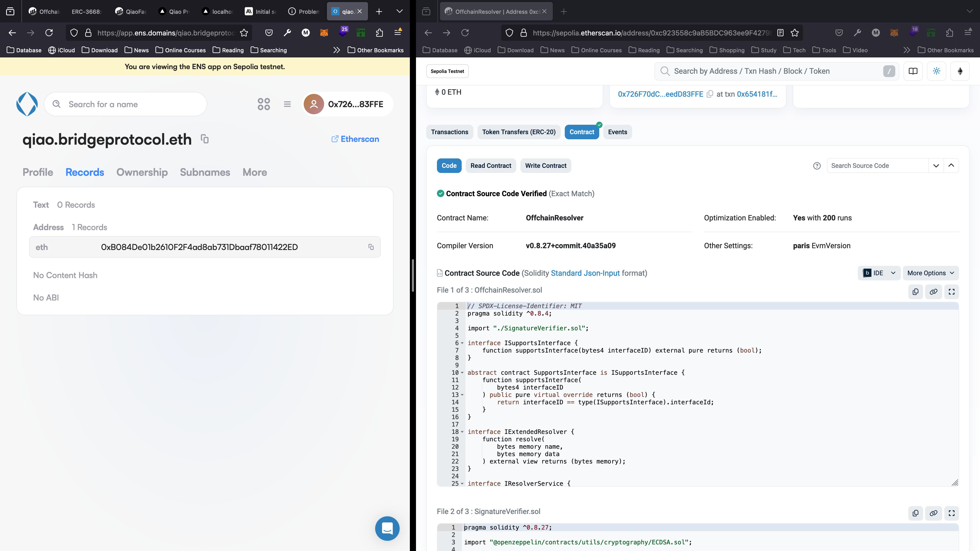Open the IDE dropdown

click(x=879, y=273)
